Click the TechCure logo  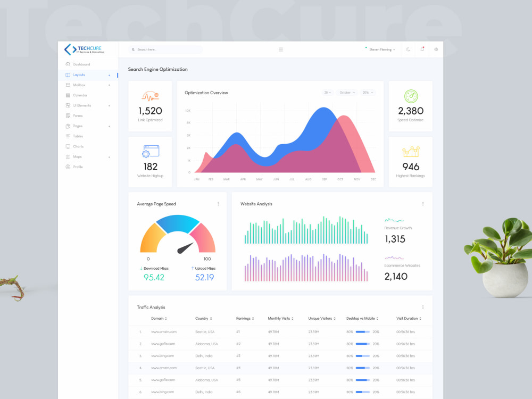tap(84, 49)
